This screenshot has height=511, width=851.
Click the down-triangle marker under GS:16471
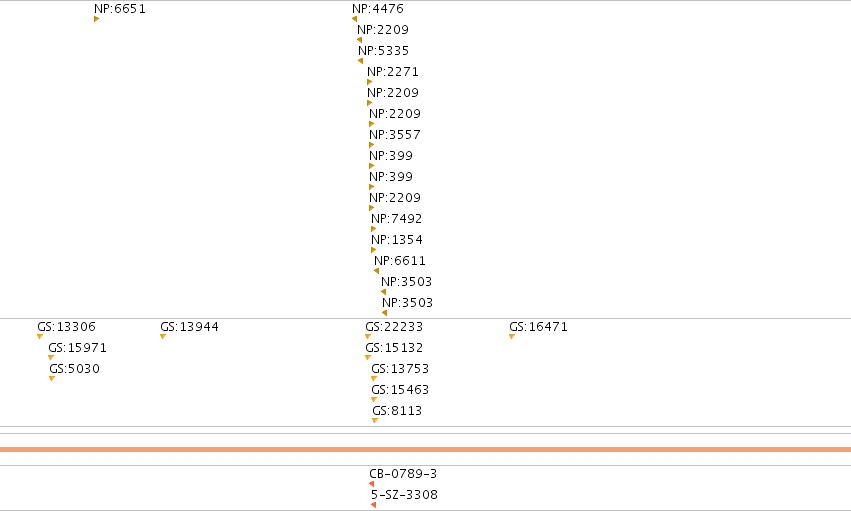[512, 337]
